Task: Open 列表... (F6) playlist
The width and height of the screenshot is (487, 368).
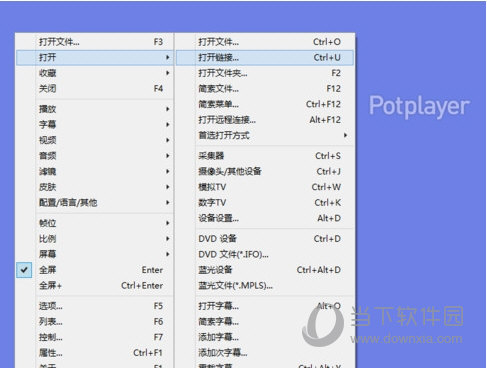Action: 95,322
